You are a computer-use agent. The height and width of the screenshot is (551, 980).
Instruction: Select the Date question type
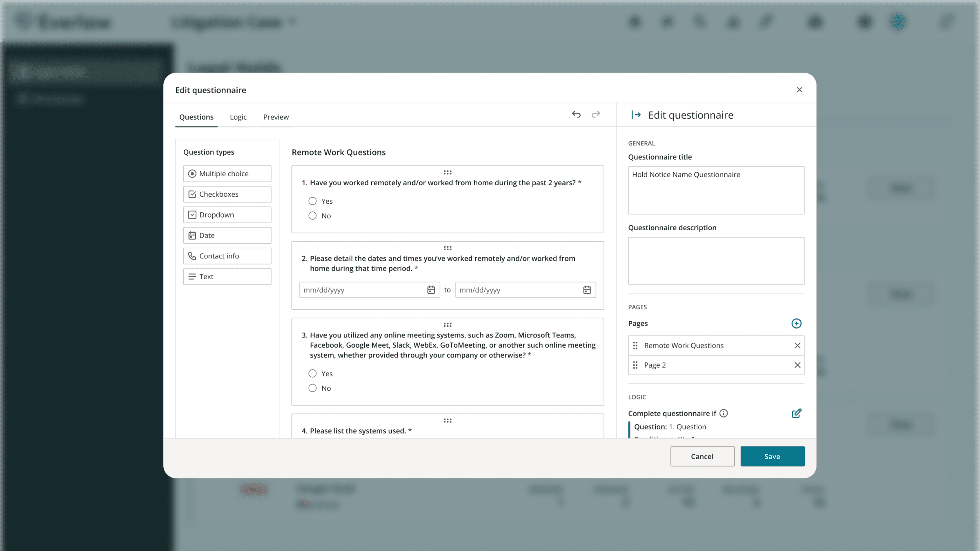227,235
